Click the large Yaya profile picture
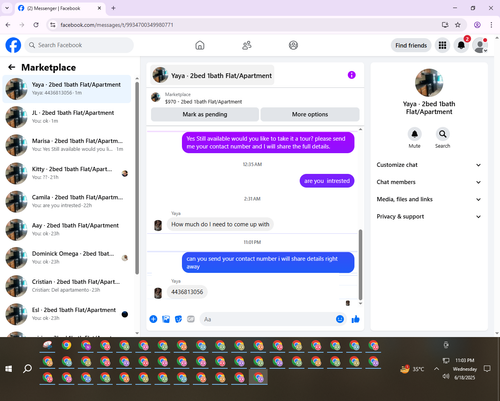Screen dimensions: 500x401 (x=429, y=83)
